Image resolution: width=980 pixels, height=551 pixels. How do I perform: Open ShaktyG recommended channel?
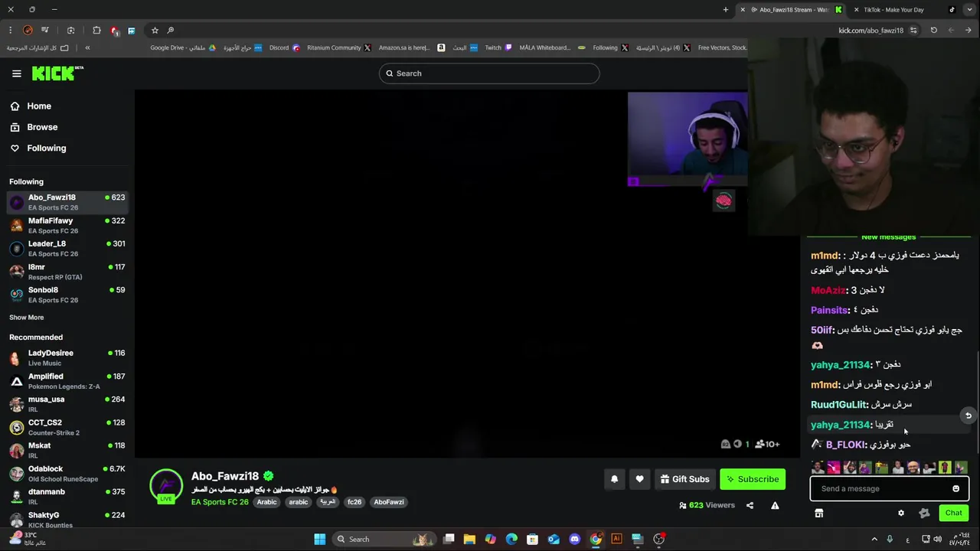tap(67, 519)
